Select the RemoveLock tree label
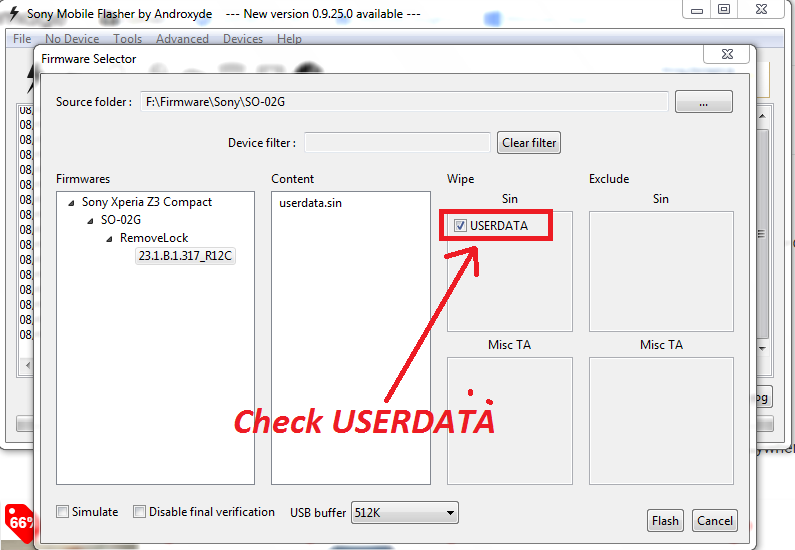 pyautogui.click(x=154, y=238)
